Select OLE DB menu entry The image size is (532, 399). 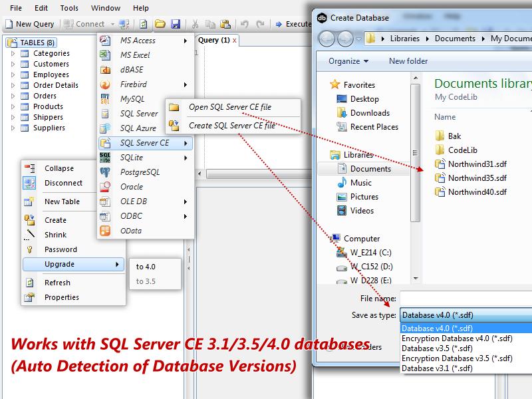pos(145,201)
